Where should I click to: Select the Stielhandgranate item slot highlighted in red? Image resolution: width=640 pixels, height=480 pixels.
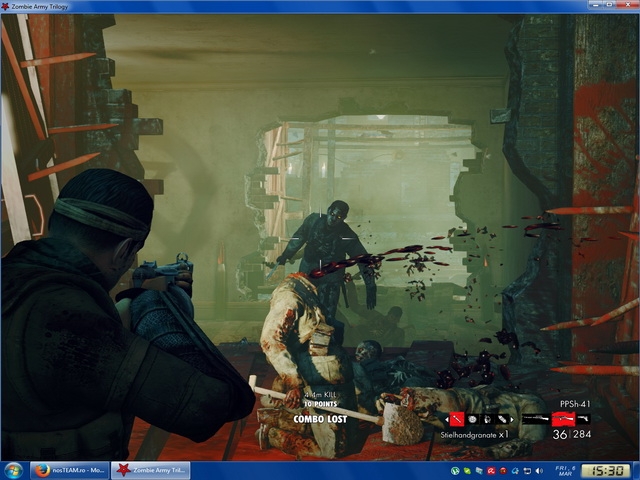457,419
